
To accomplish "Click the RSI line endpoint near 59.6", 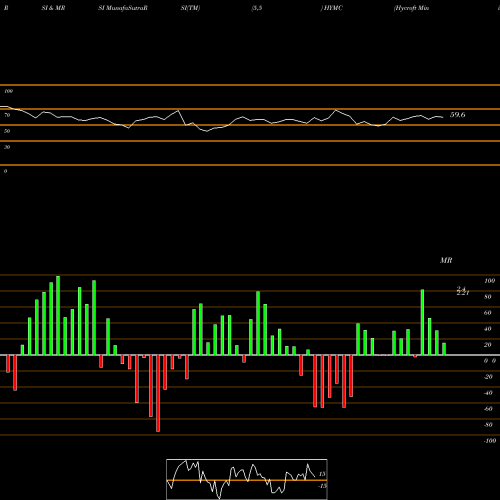I will coord(442,117).
